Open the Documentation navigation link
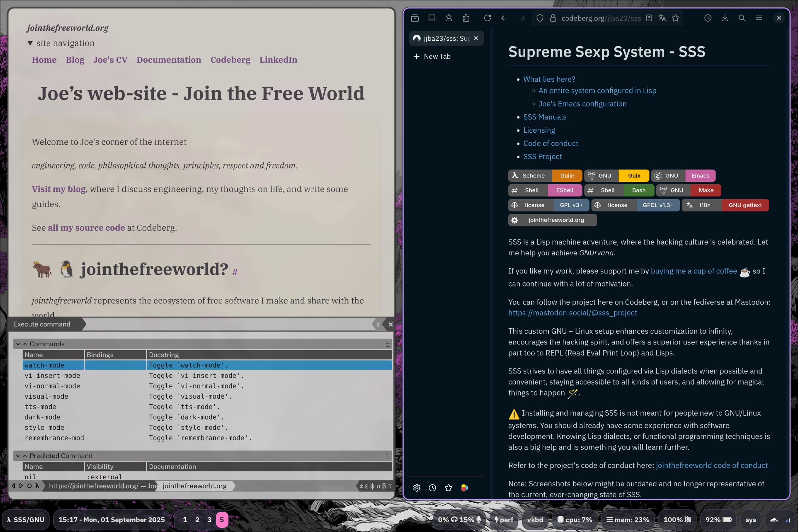Screen dimensions: 798x532 tap(169, 60)
